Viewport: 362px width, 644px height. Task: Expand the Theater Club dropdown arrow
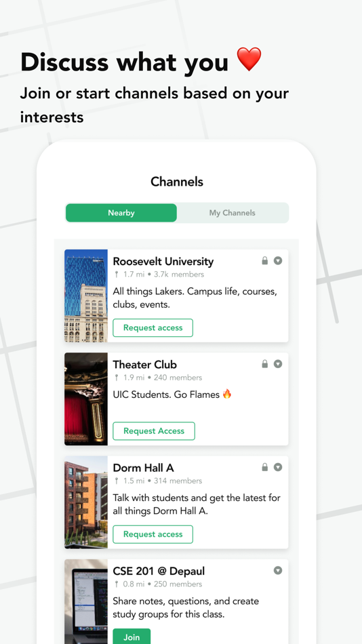(278, 364)
